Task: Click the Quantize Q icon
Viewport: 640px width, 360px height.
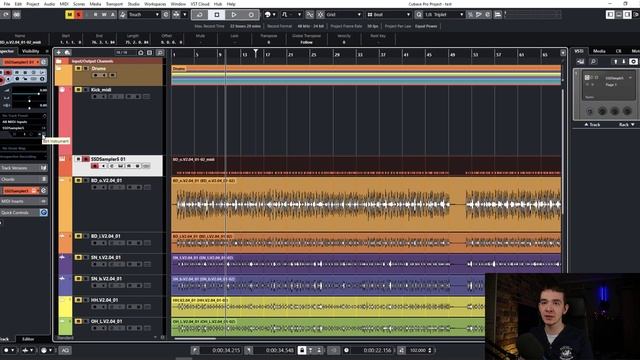Action: [419, 15]
